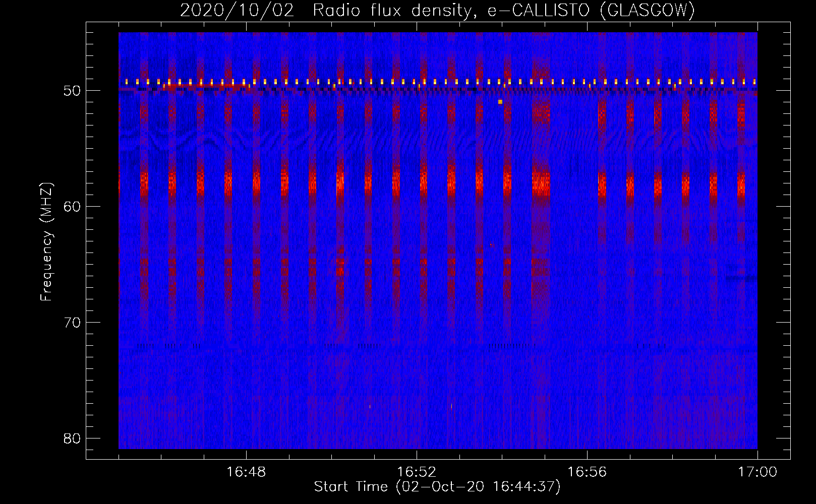Click the 16:52 time tick label
This screenshot has width=816, height=504.
[417, 472]
